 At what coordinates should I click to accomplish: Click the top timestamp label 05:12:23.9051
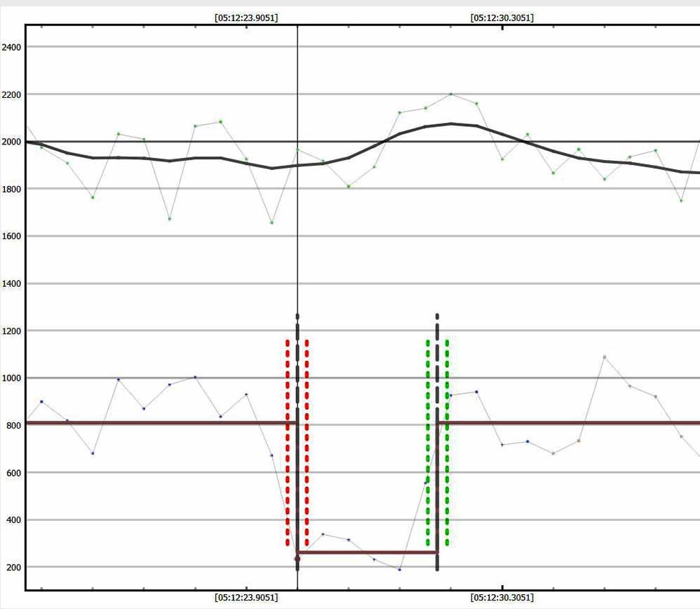pyautogui.click(x=246, y=18)
